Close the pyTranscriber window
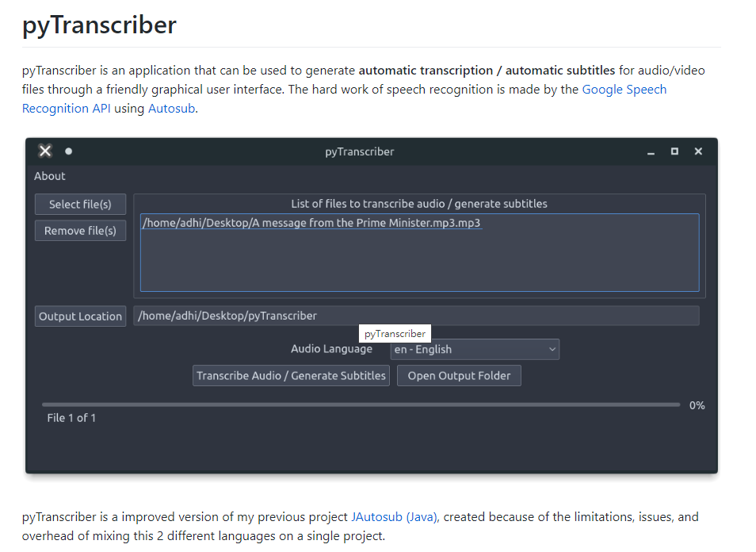This screenshot has width=756, height=552. [698, 151]
